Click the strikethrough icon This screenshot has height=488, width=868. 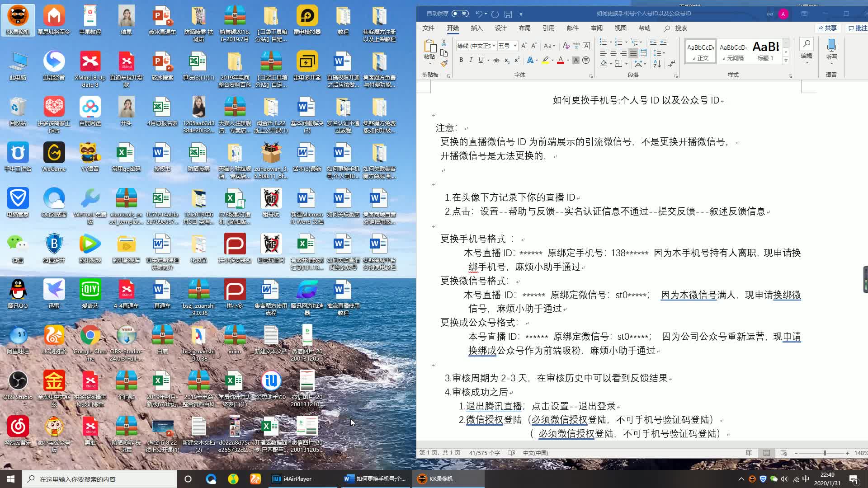pos(496,60)
